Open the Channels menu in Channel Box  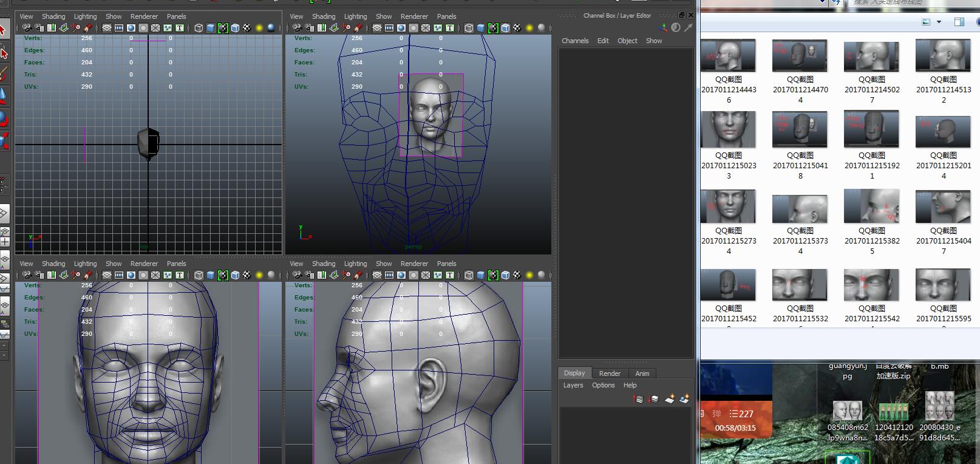(x=574, y=41)
